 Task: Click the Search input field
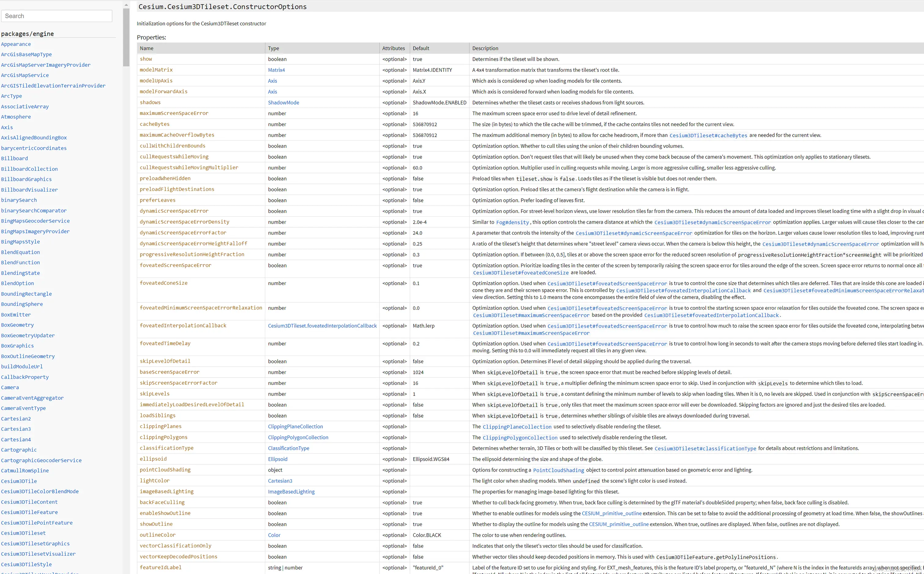[x=57, y=16]
